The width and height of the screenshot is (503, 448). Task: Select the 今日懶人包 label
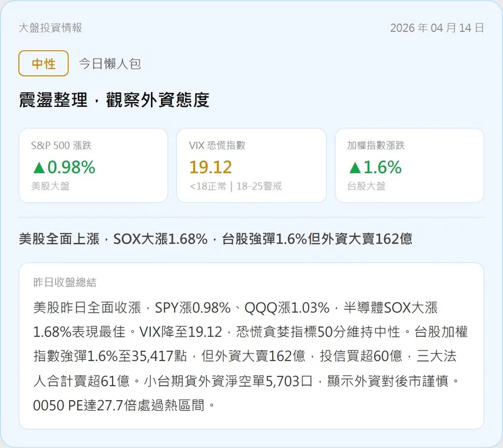[x=110, y=64]
